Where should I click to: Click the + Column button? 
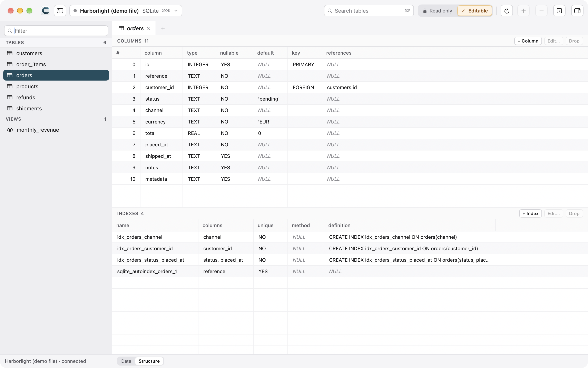(x=528, y=41)
